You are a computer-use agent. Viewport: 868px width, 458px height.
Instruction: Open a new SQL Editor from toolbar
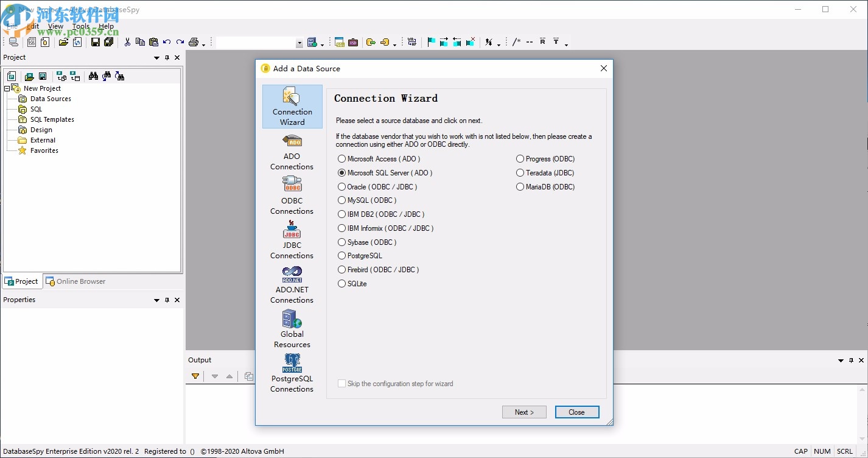(x=32, y=42)
